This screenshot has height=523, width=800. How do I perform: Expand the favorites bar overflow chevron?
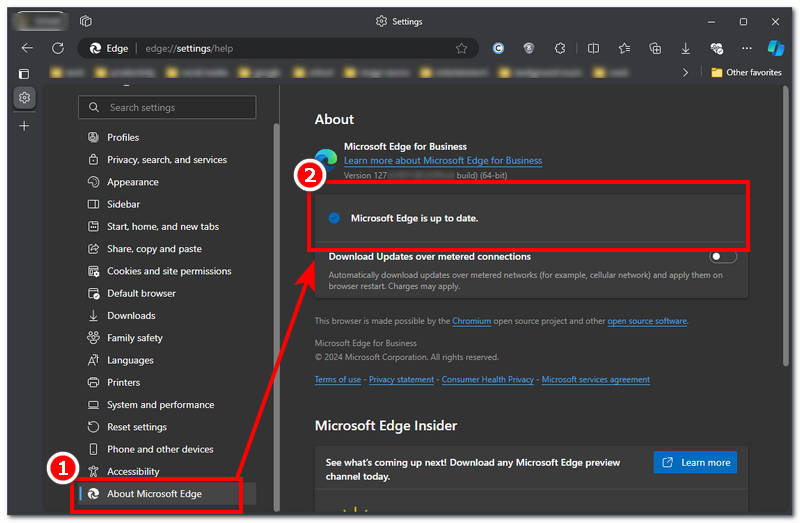pyautogui.click(x=685, y=73)
